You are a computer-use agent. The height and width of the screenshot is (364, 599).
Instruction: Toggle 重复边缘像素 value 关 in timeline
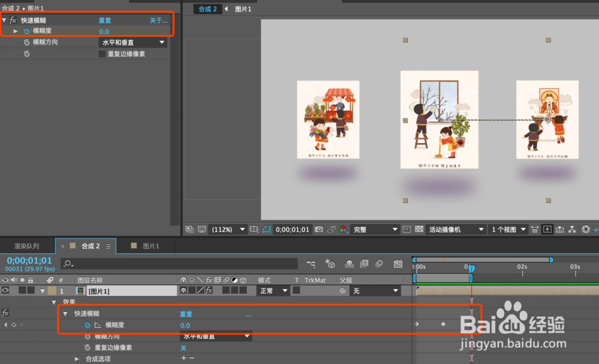pos(183,348)
